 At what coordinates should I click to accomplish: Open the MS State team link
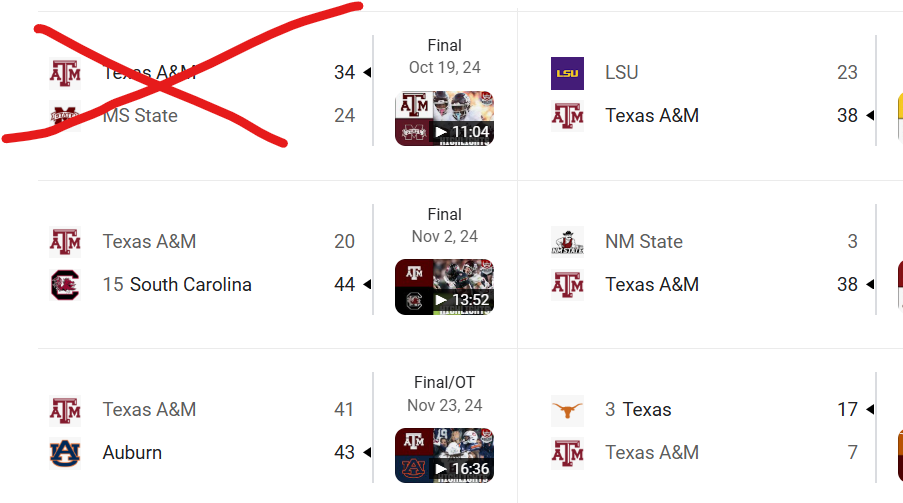pos(140,116)
